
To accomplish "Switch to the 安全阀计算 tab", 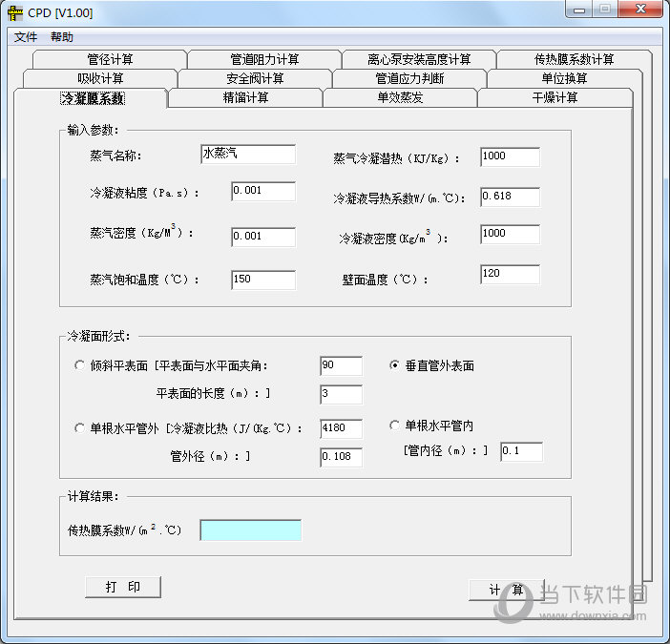I will coord(255,78).
